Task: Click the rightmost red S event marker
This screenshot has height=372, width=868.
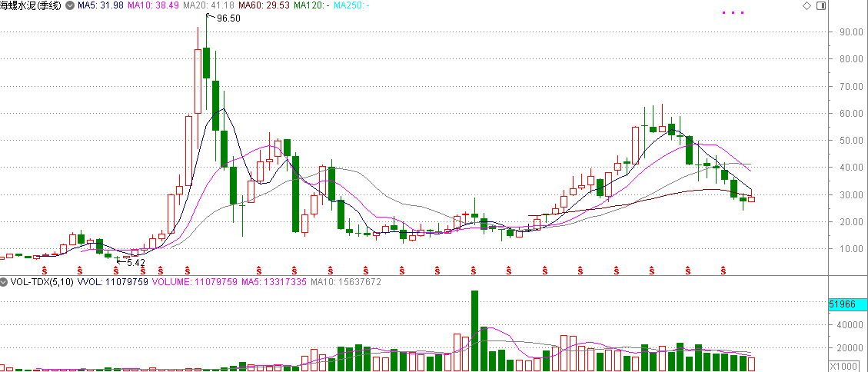Action: (723, 270)
